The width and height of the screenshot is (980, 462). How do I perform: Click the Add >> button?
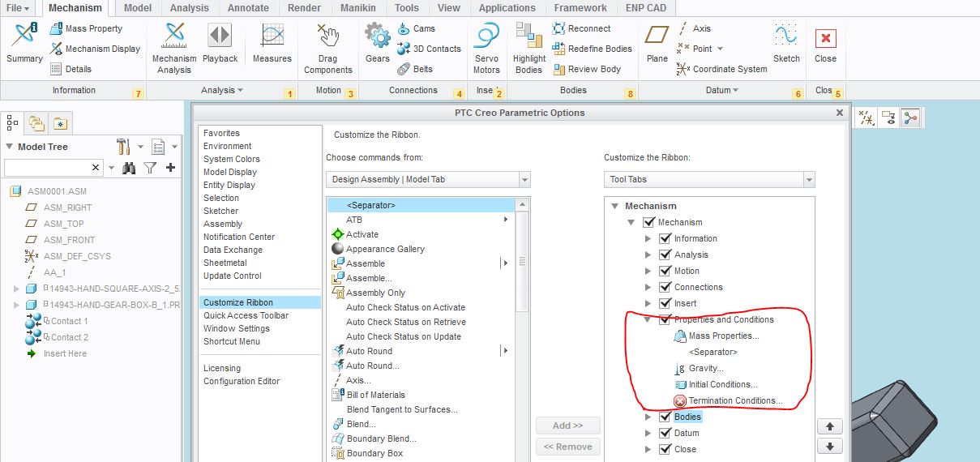point(567,426)
